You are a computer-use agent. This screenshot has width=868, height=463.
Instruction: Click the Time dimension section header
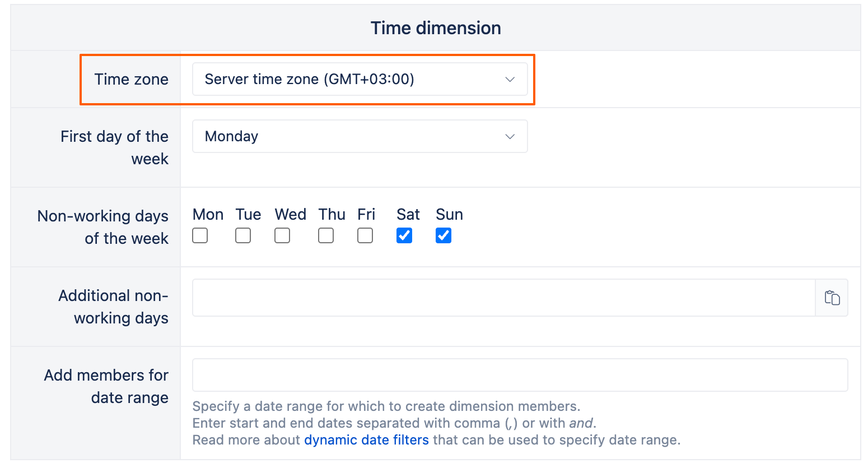pos(436,28)
